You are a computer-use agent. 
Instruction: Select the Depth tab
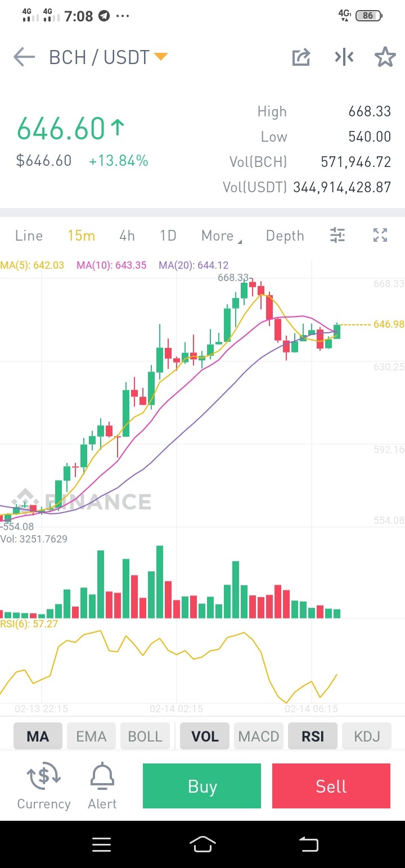(x=285, y=236)
